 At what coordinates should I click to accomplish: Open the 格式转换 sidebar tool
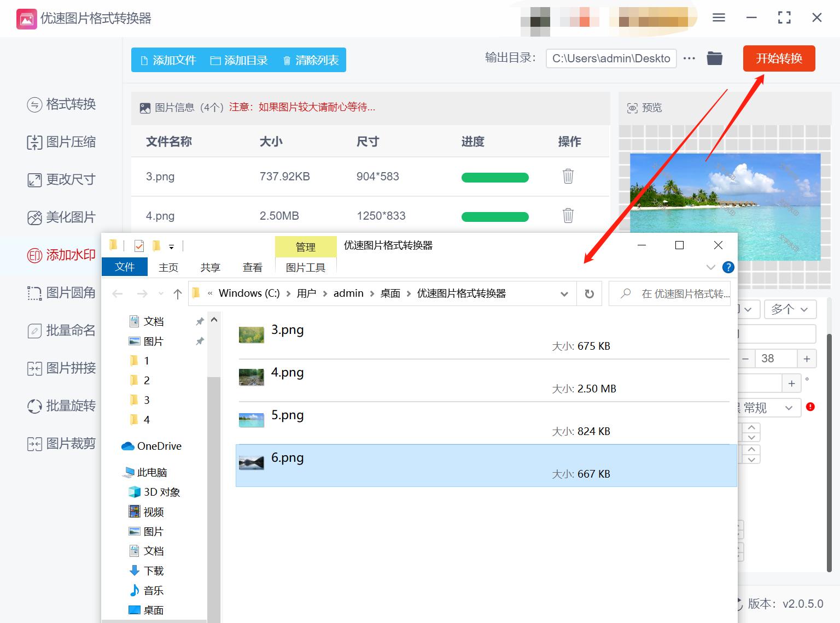[x=61, y=104]
